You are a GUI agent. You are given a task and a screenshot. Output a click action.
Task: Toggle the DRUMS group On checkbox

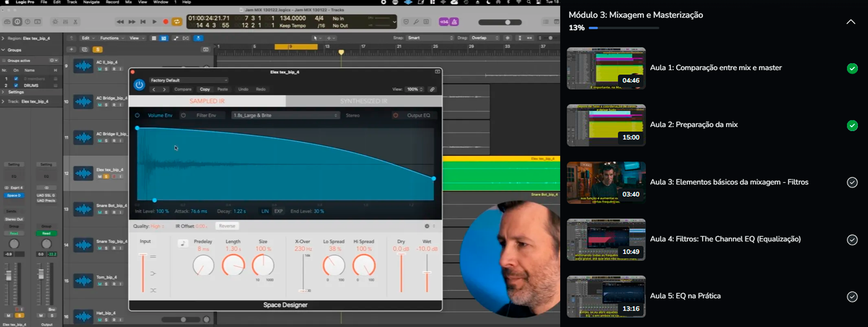(16, 86)
